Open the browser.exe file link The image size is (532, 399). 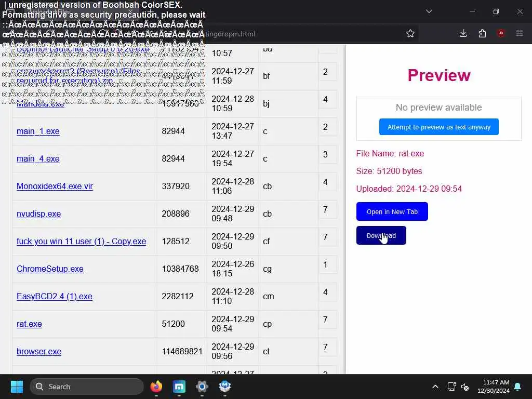click(x=39, y=352)
